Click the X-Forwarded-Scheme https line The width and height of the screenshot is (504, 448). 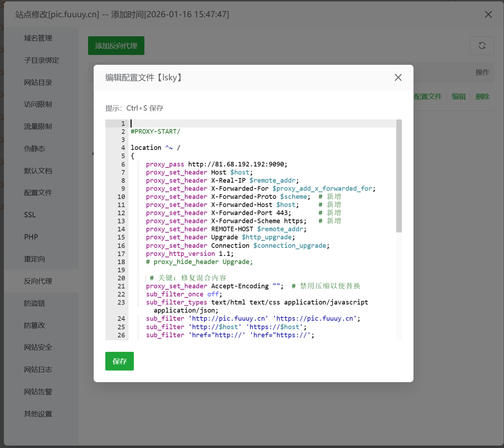pos(243,221)
